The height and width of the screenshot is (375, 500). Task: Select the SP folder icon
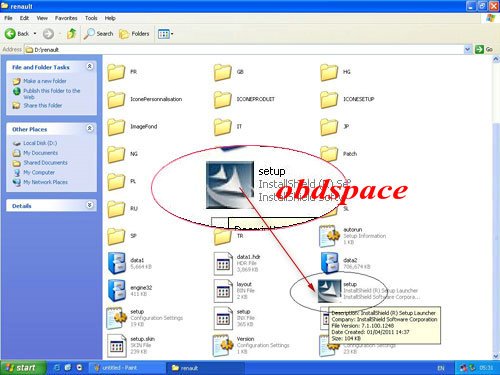click(116, 236)
